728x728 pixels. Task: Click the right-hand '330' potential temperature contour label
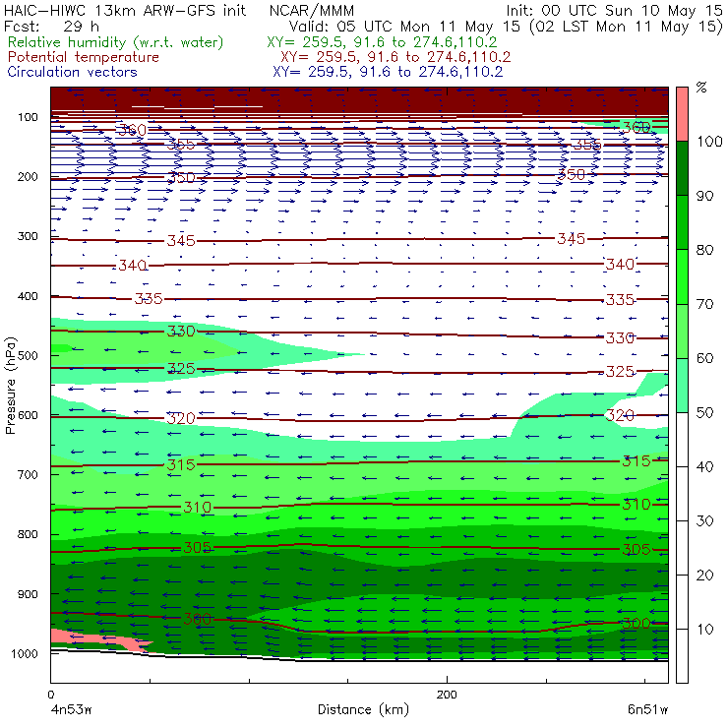tap(620, 338)
